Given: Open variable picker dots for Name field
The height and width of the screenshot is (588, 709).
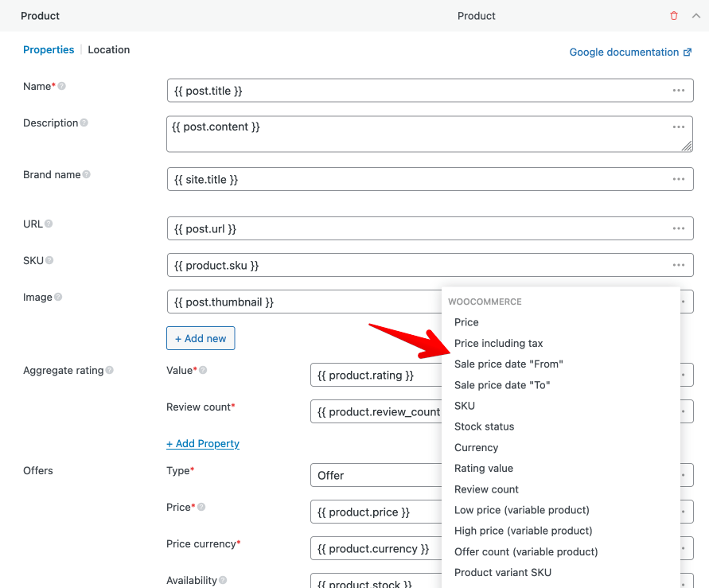Looking at the screenshot, I should click(678, 91).
